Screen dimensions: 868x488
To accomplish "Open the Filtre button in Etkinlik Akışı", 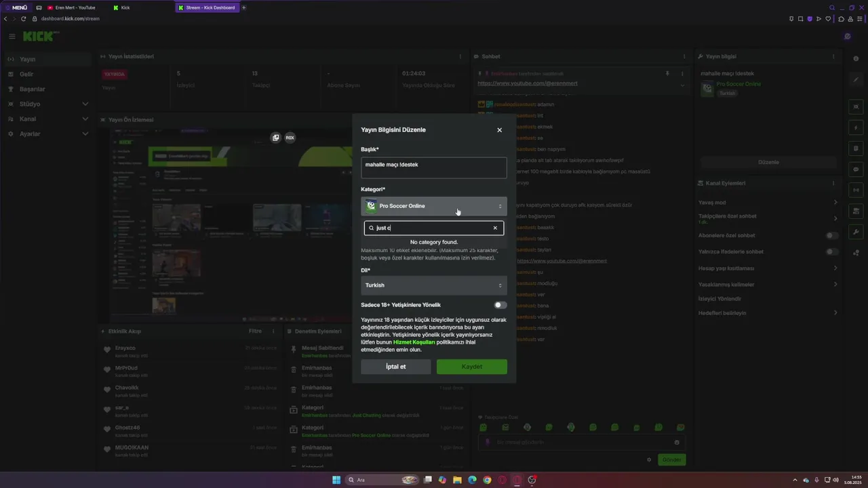I will (x=255, y=331).
